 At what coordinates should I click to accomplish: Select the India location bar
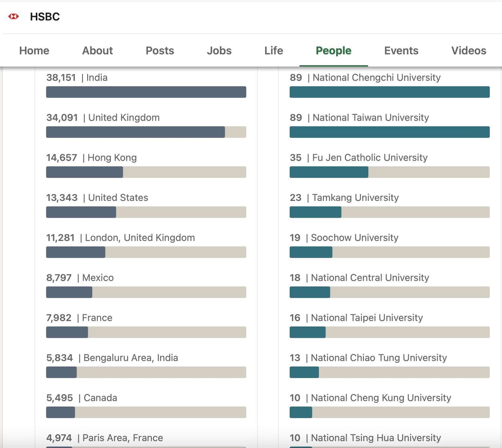(x=146, y=92)
